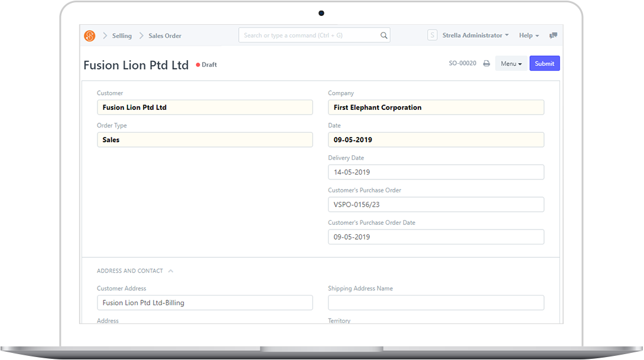Click the Fusion Lion Ptd Ltd title
This screenshot has height=360, width=644.
pos(136,65)
